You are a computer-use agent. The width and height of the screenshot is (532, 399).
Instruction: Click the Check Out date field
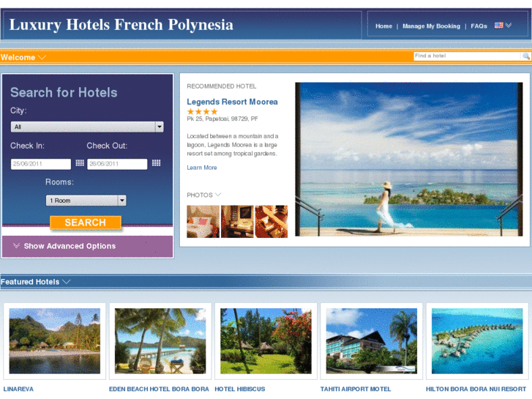(117, 164)
